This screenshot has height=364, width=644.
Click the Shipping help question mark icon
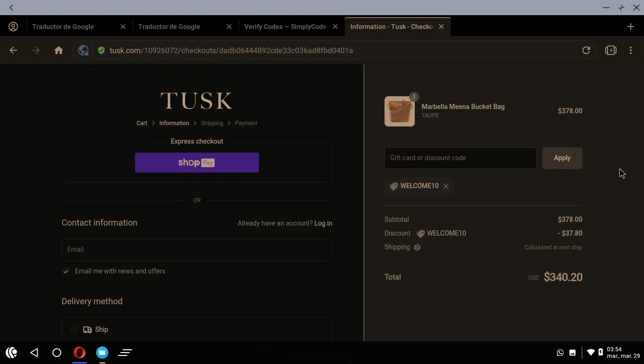coord(417,247)
